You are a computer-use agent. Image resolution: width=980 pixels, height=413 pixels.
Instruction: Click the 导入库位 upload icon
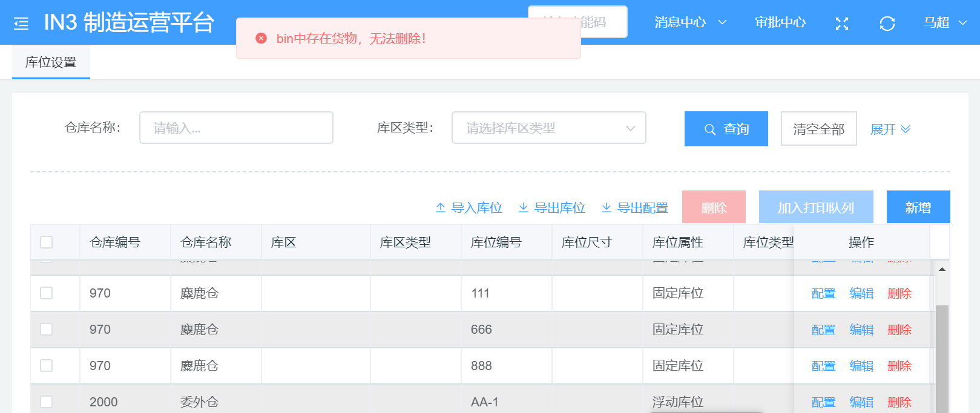click(441, 208)
